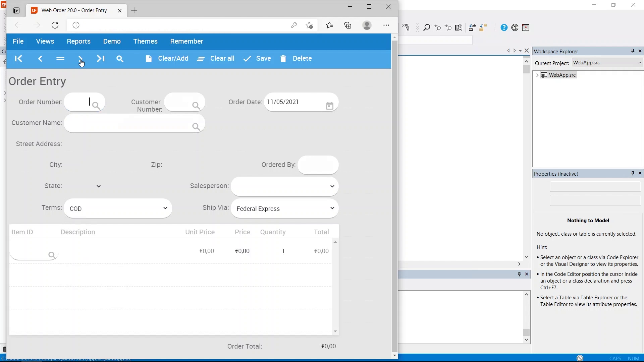
Task: Click Item ID lookup magnifier
Action: [52, 255]
